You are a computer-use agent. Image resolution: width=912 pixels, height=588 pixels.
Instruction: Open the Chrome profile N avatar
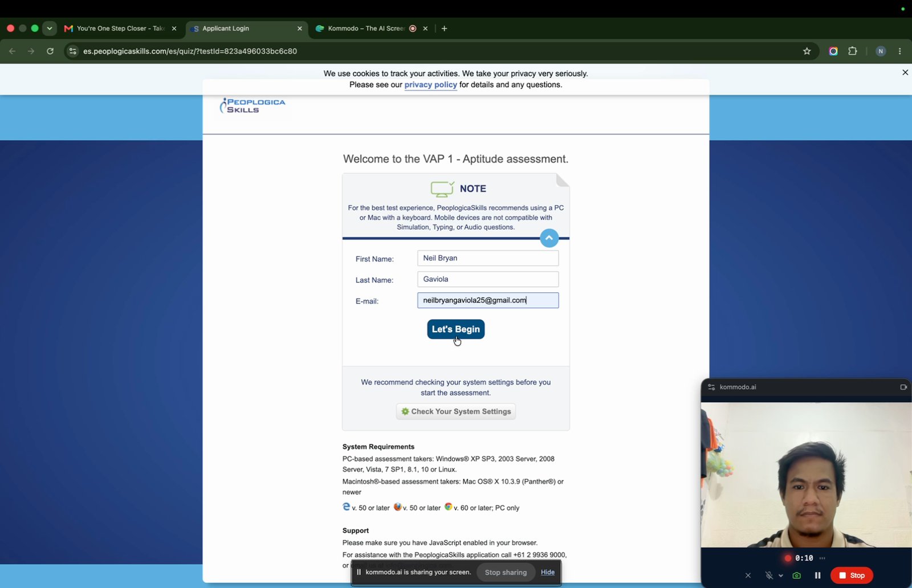pos(881,51)
